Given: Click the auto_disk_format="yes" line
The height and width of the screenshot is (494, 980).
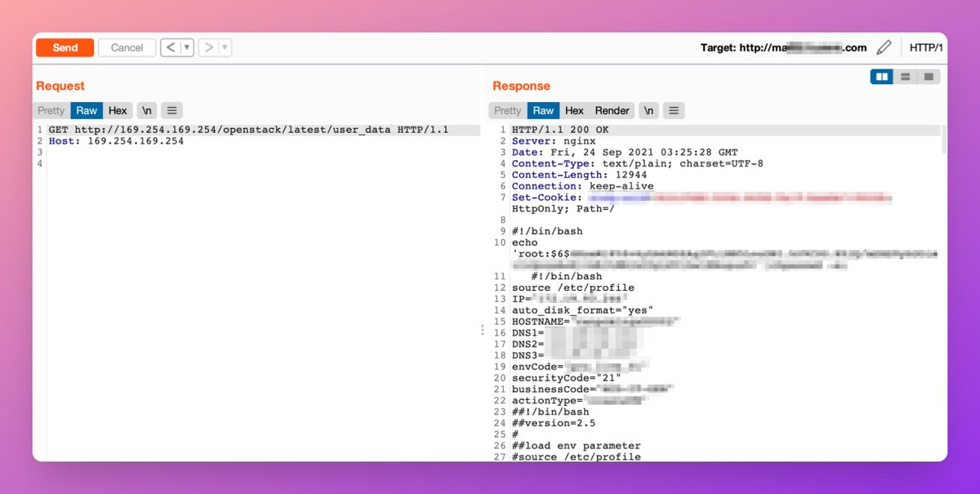Looking at the screenshot, I should (582, 310).
